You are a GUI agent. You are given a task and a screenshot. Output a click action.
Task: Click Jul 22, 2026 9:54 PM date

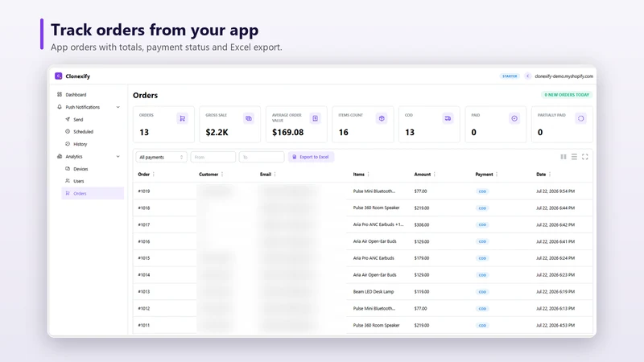click(555, 191)
